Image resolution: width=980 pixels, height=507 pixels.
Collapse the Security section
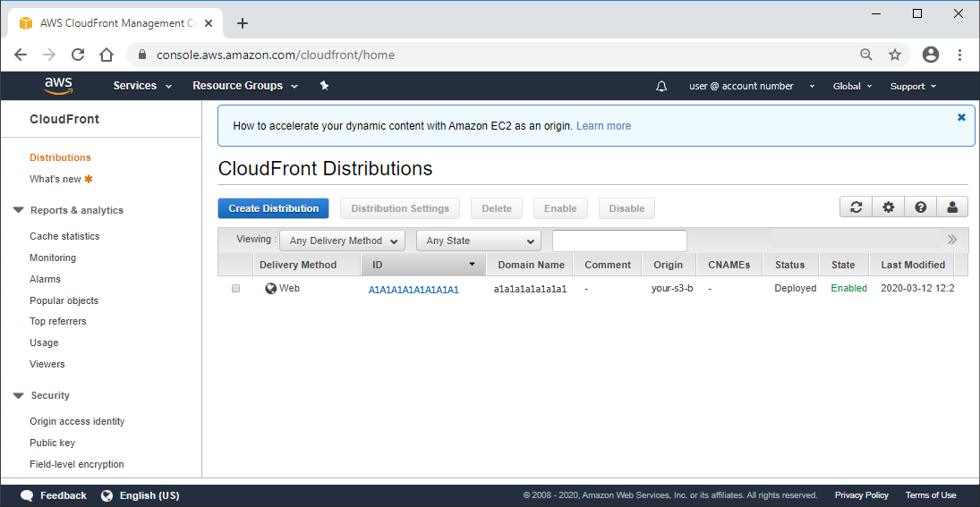pyautogui.click(x=18, y=395)
